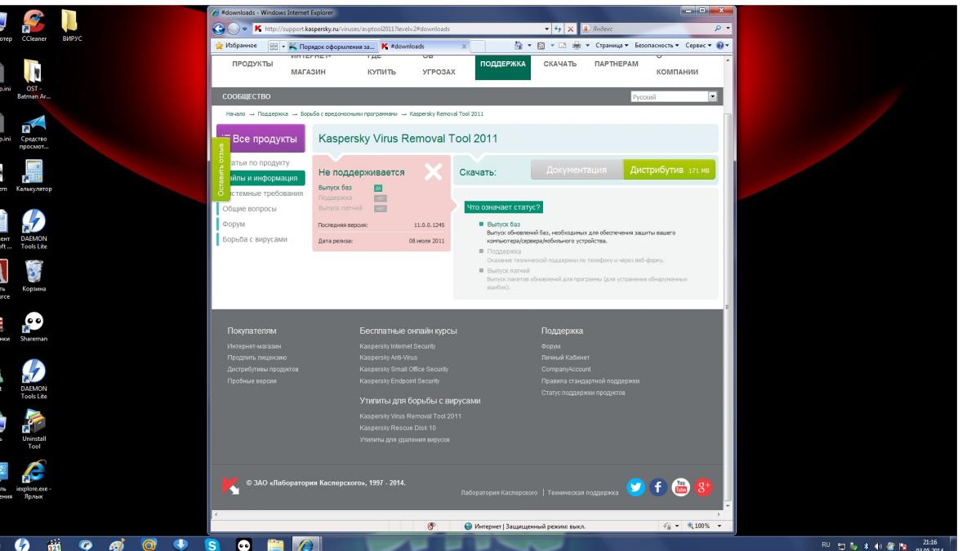Click the search magnifier in Яндекс box
Image resolution: width=980 pixels, height=551 pixels.
[x=719, y=29]
